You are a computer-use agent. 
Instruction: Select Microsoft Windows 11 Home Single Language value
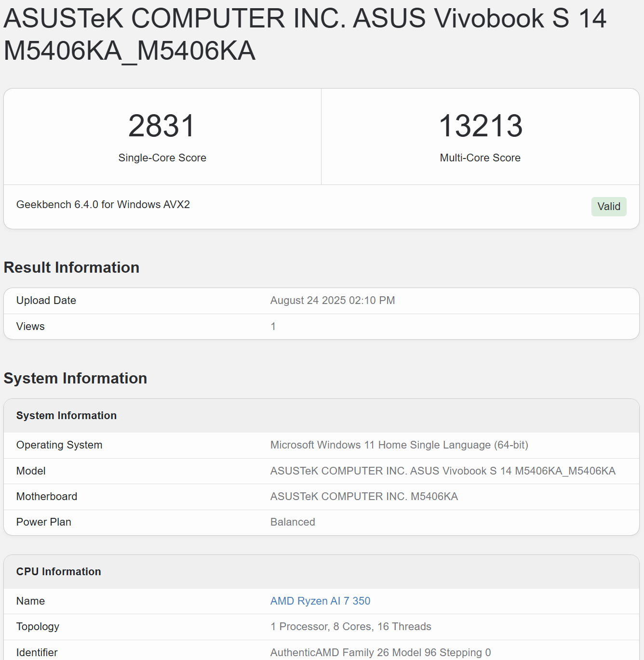click(x=399, y=445)
